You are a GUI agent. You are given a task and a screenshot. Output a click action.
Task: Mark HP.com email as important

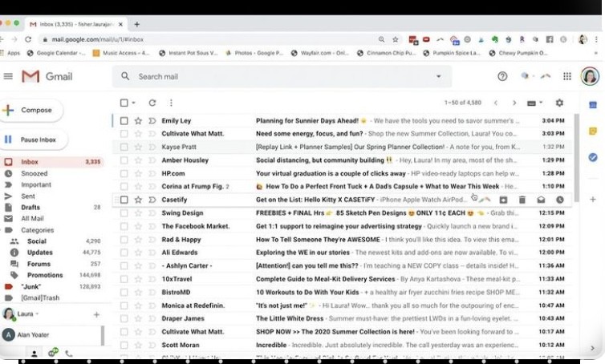[152, 173]
